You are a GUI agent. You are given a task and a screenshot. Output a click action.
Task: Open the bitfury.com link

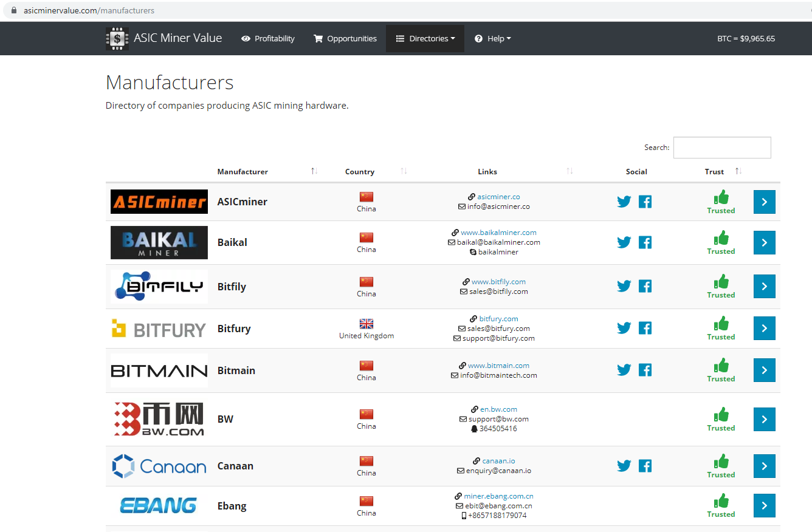click(x=498, y=319)
